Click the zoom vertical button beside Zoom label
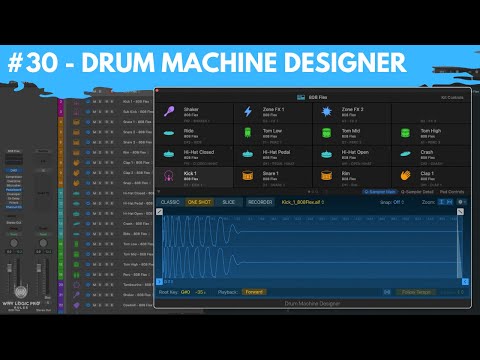The height and width of the screenshot is (360, 480). tap(441, 202)
